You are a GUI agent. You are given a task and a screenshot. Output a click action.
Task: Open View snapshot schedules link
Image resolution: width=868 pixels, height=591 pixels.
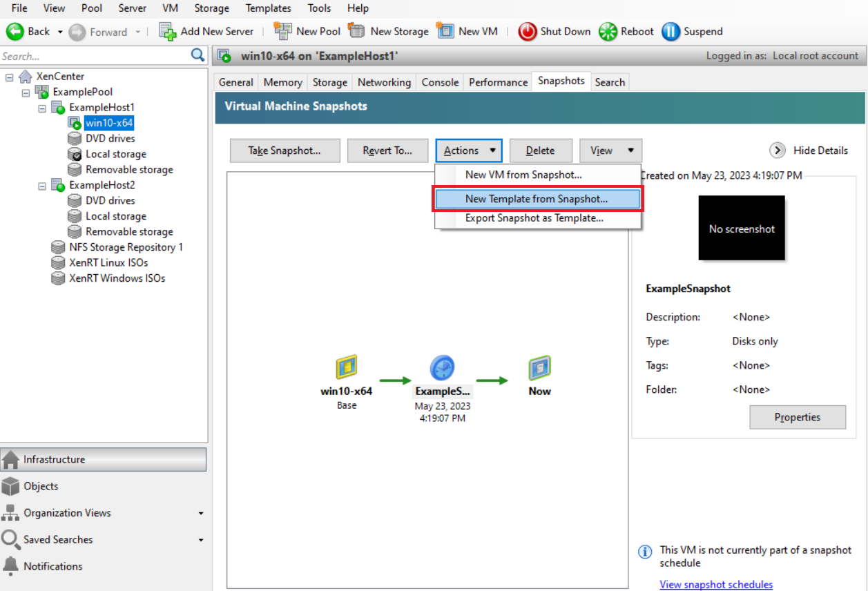[716, 584]
